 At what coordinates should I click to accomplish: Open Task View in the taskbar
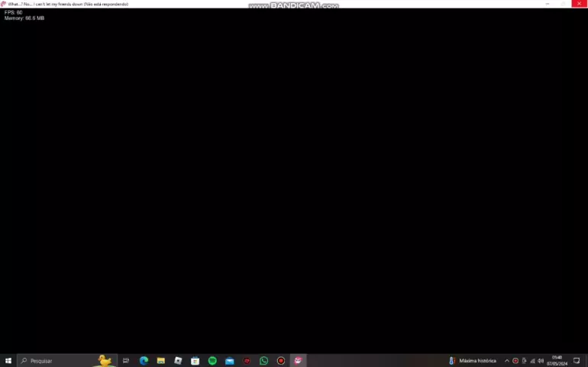[x=126, y=361]
